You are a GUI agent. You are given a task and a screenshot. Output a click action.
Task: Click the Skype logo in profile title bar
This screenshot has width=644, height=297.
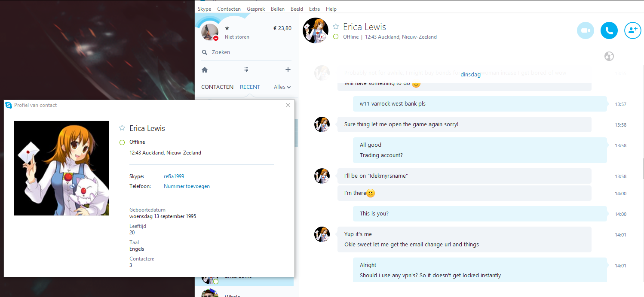coord(9,105)
